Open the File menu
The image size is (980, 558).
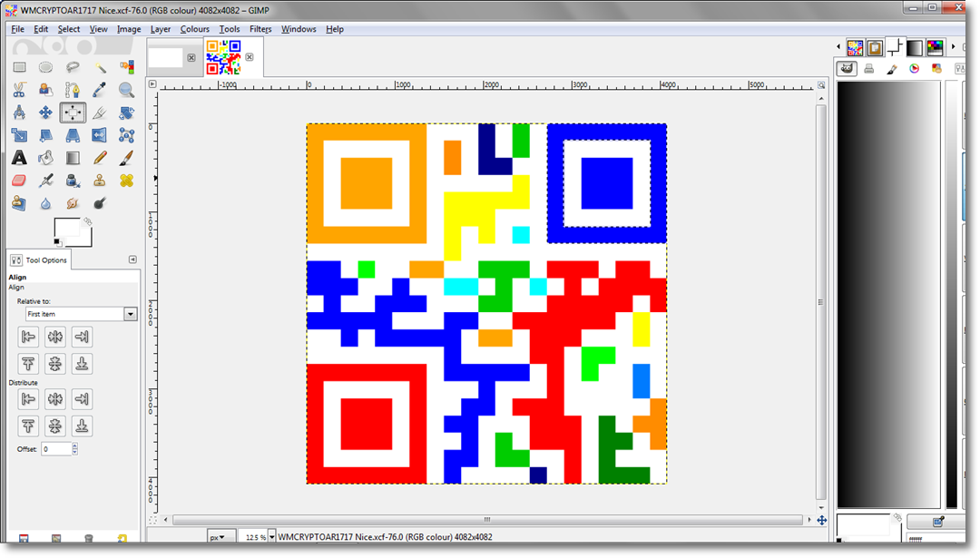(17, 29)
